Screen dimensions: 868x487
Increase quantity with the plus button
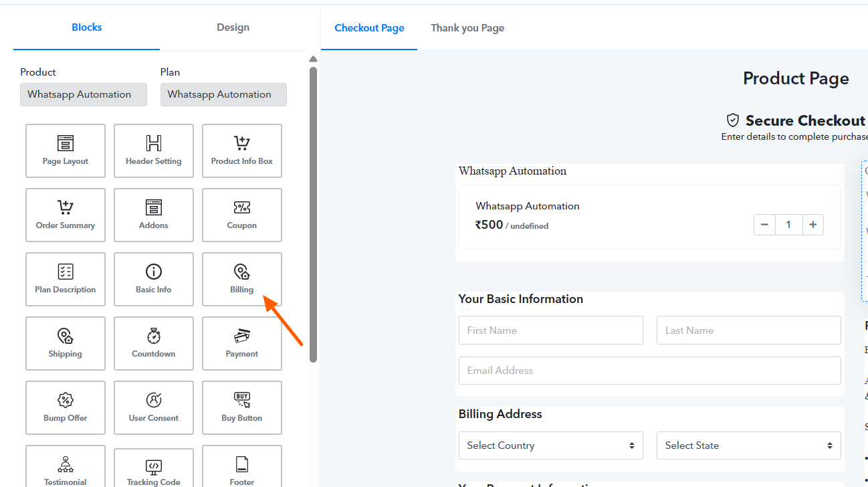point(812,225)
